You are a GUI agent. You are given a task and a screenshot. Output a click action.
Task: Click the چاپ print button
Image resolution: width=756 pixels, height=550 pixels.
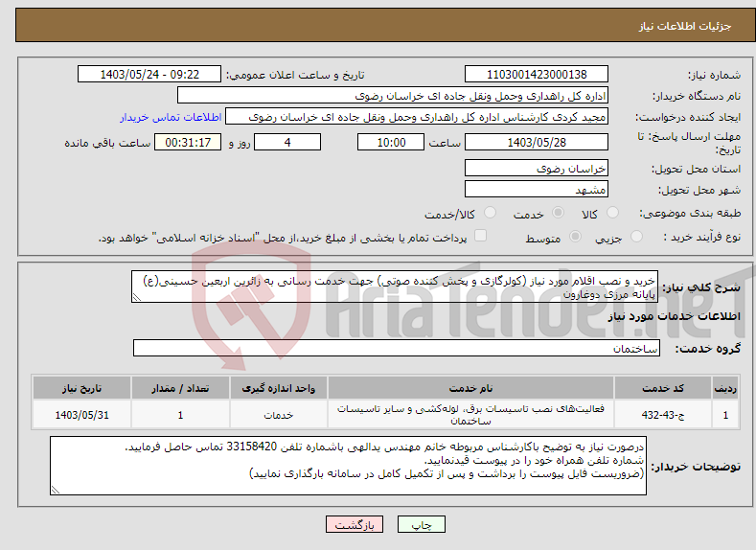click(x=422, y=524)
